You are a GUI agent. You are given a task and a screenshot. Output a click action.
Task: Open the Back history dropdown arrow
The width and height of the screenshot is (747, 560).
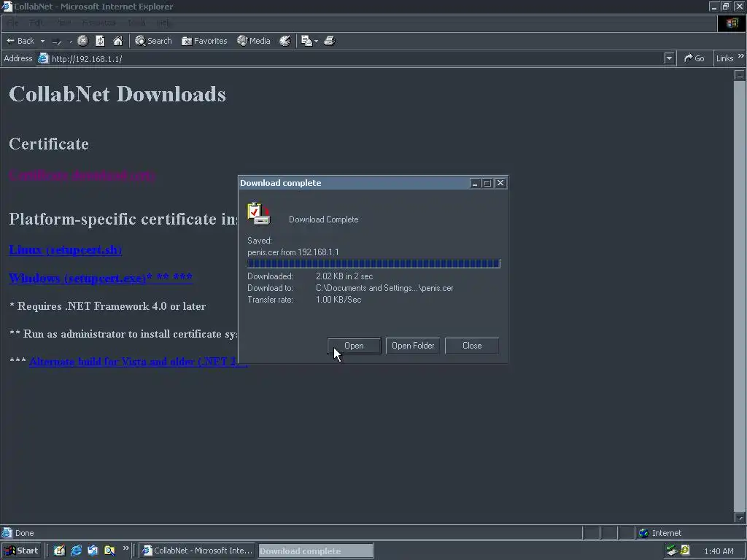(42, 41)
